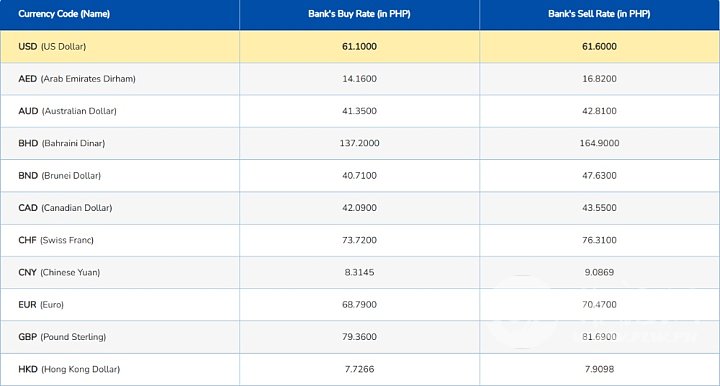The height and width of the screenshot is (386, 720).
Task: Click BHD sell rate 164.9000
Action: pos(599,143)
